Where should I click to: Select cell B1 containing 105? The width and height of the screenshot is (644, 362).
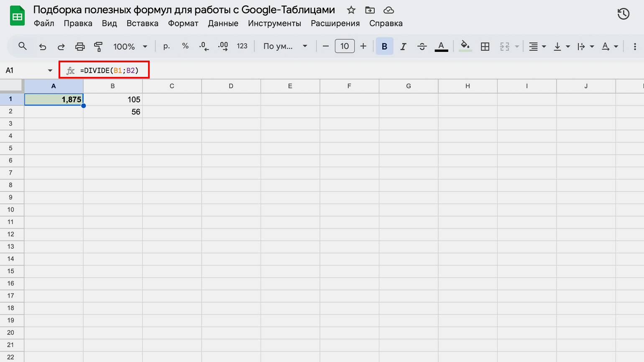[x=113, y=99]
